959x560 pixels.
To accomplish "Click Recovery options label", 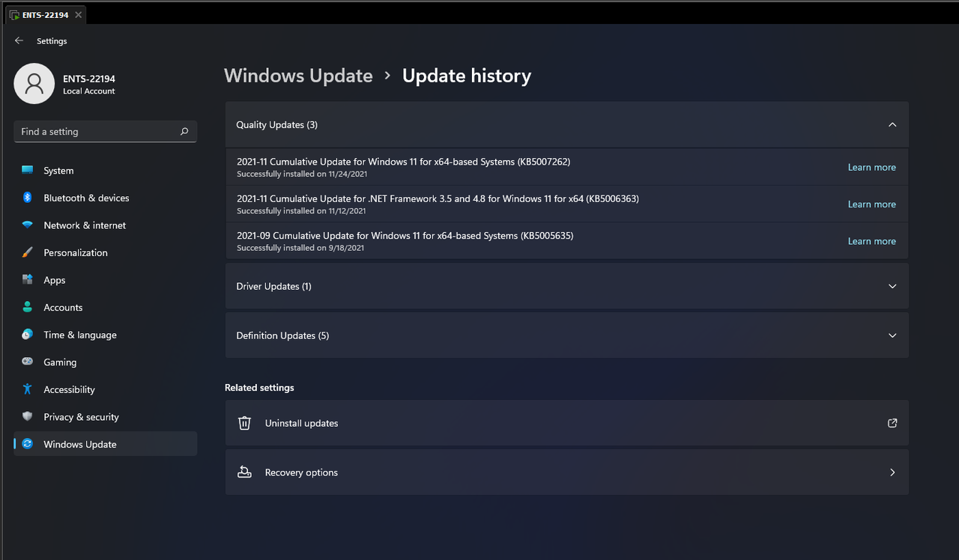I will (301, 472).
